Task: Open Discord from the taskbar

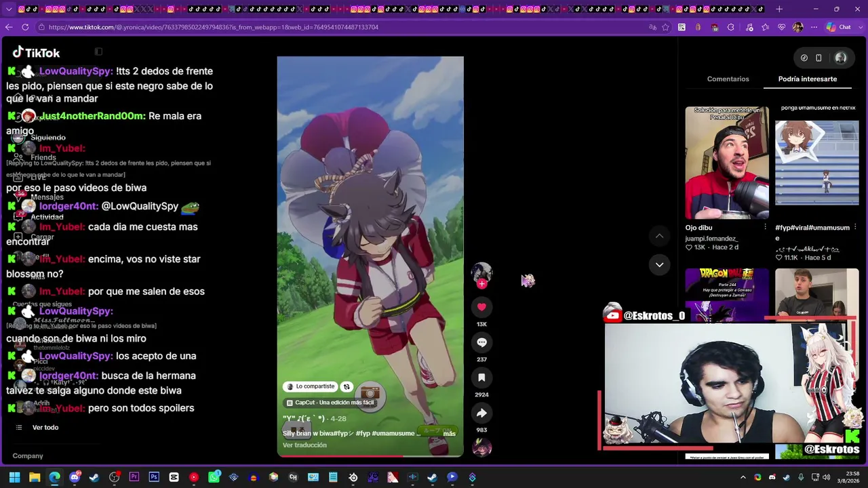Action: pyautogui.click(x=75, y=477)
